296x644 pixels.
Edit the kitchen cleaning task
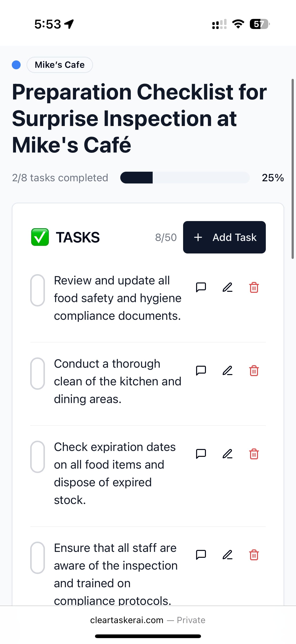coord(227,371)
